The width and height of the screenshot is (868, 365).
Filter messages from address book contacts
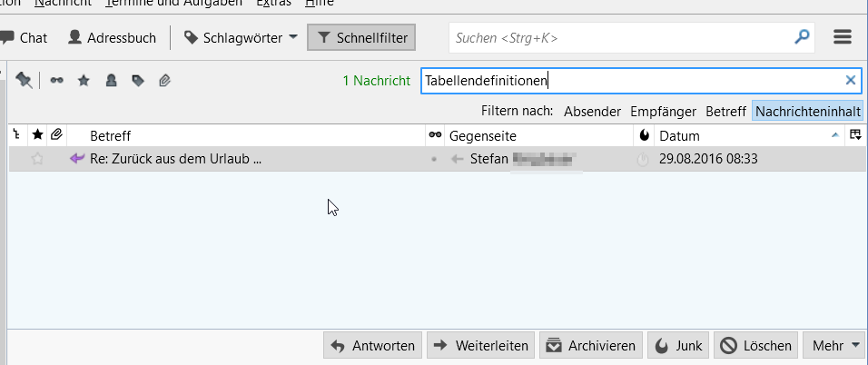111,80
